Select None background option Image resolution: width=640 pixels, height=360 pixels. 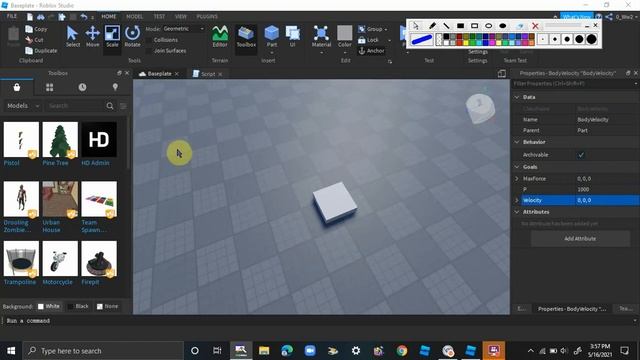(x=108, y=306)
